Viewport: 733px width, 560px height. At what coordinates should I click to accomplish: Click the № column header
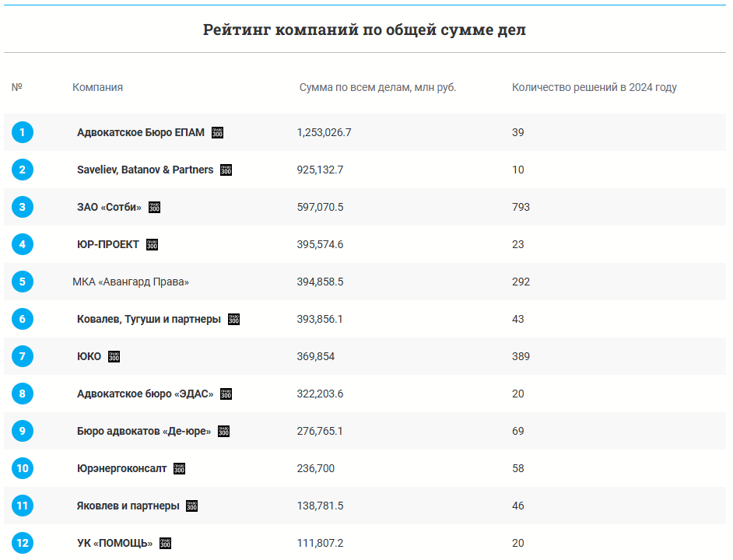click(17, 87)
